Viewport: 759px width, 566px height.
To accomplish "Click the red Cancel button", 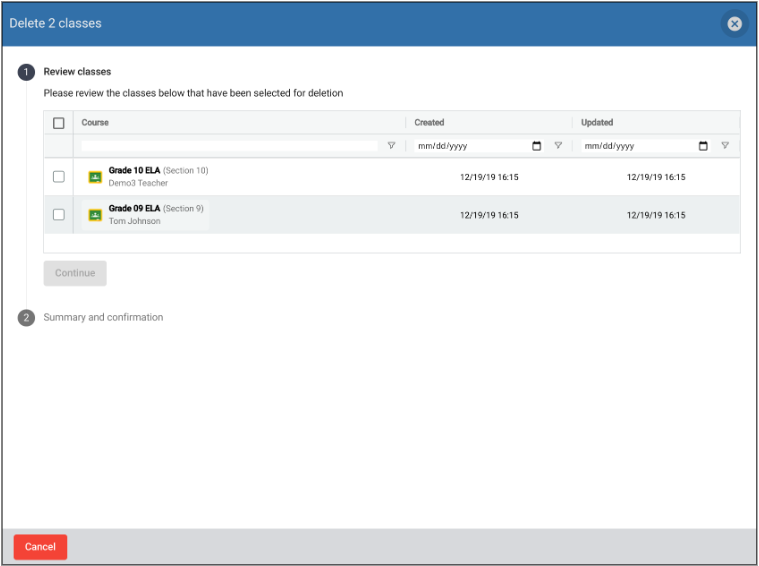I will click(40, 547).
